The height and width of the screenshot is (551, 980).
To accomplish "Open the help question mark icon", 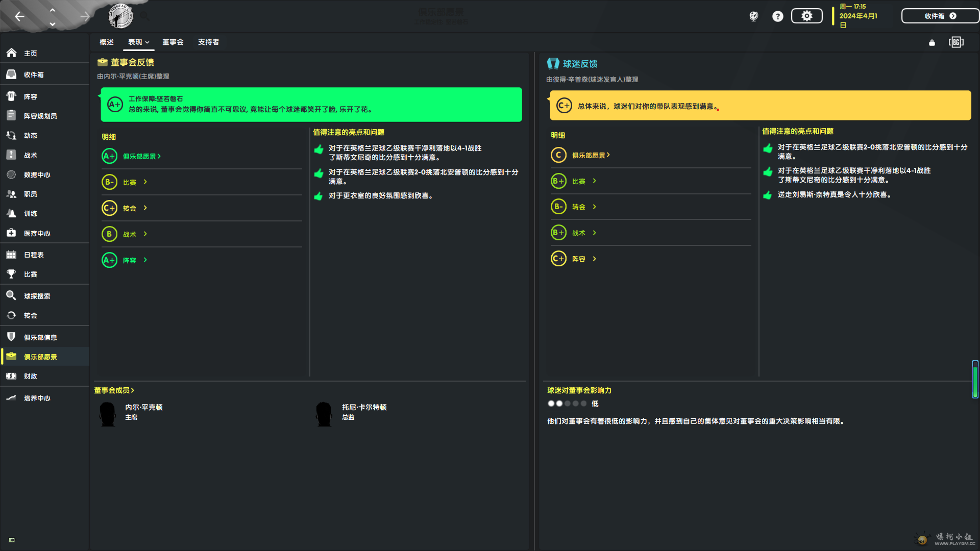I will (x=777, y=16).
